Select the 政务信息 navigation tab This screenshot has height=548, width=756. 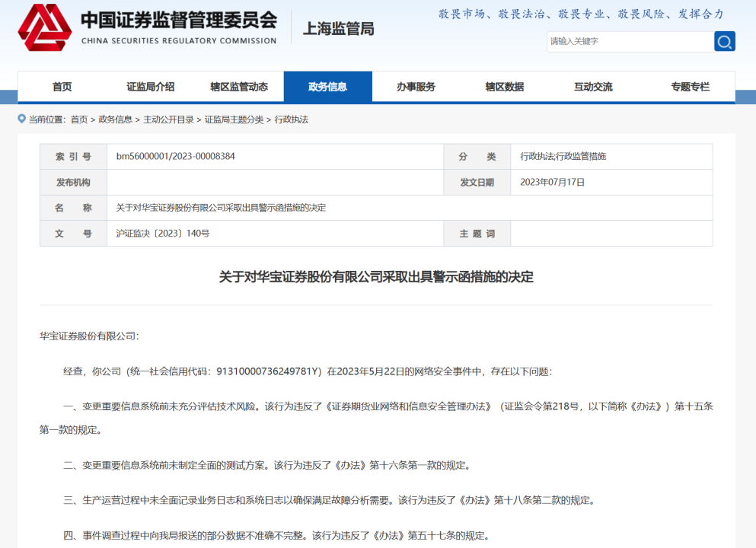point(327,87)
